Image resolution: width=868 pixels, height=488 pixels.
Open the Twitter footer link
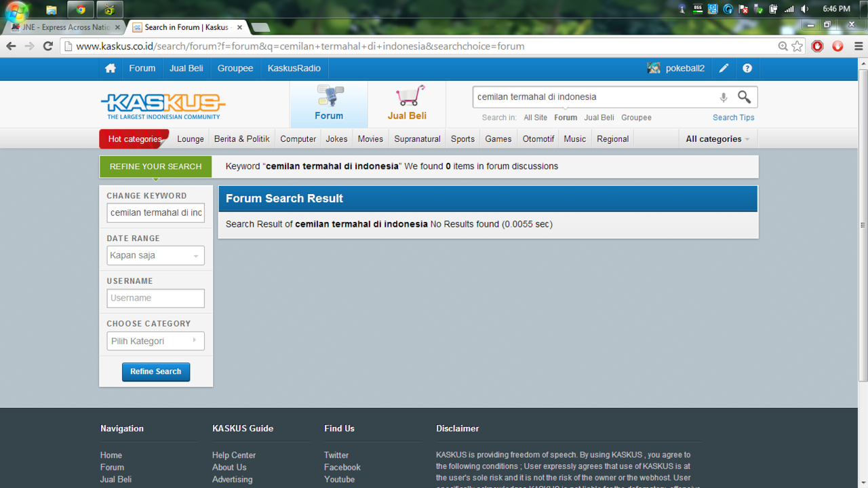(x=336, y=455)
